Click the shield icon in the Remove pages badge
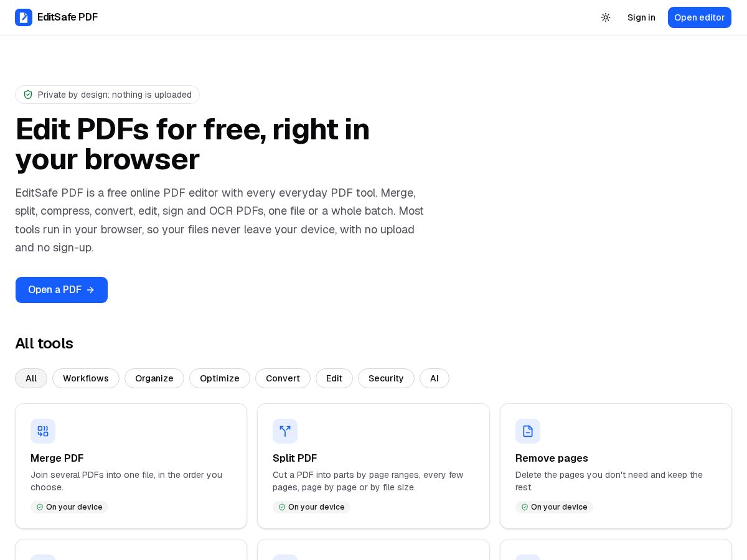Screen dimensions: 747x560 click(525, 507)
